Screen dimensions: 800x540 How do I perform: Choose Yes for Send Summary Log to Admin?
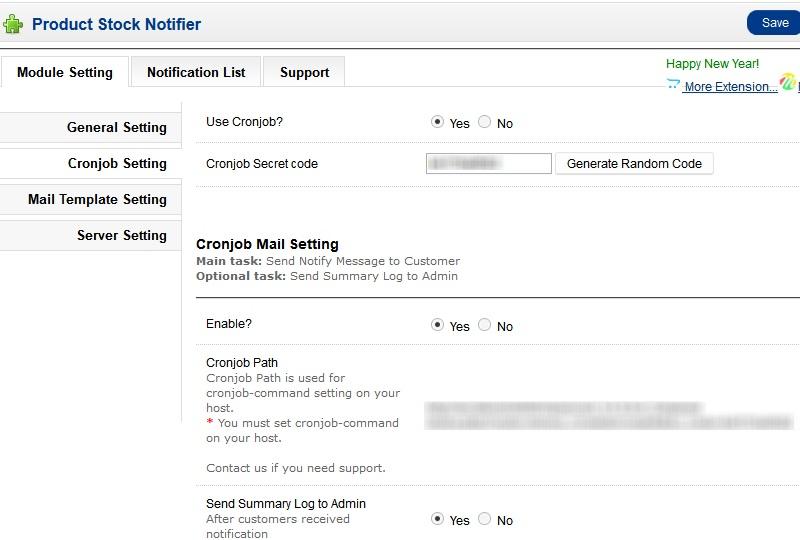tap(437, 519)
